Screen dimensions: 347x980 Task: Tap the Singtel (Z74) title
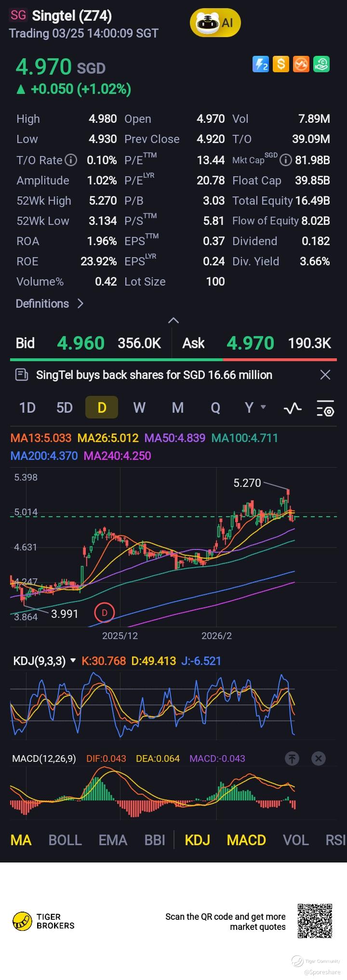(x=72, y=16)
